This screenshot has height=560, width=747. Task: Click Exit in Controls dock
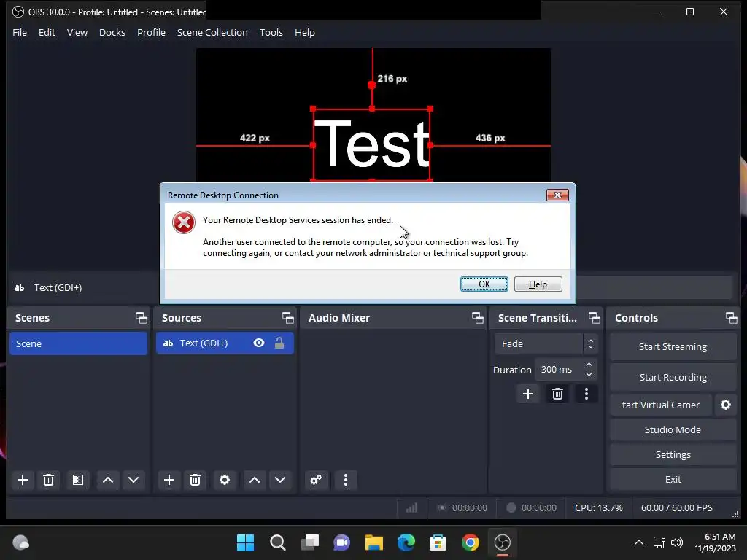(x=673, y=479)
